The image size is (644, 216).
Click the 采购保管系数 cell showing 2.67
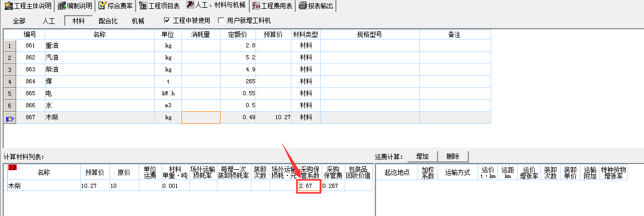308,186
